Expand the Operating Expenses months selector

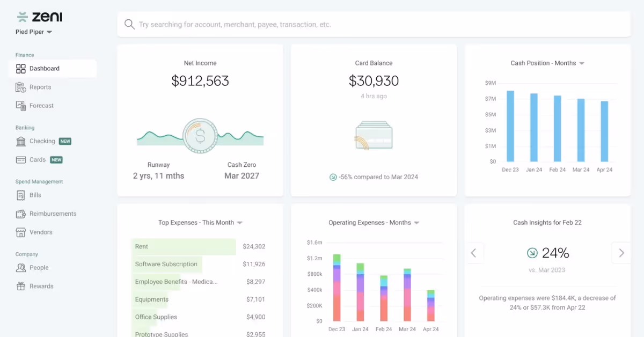coord(416,222)
